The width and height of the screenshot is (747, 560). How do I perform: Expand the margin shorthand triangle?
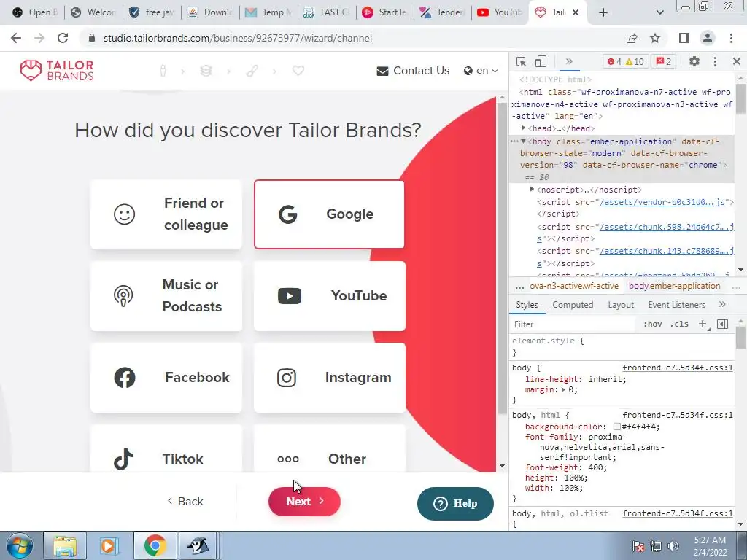(x=563, y=389)
